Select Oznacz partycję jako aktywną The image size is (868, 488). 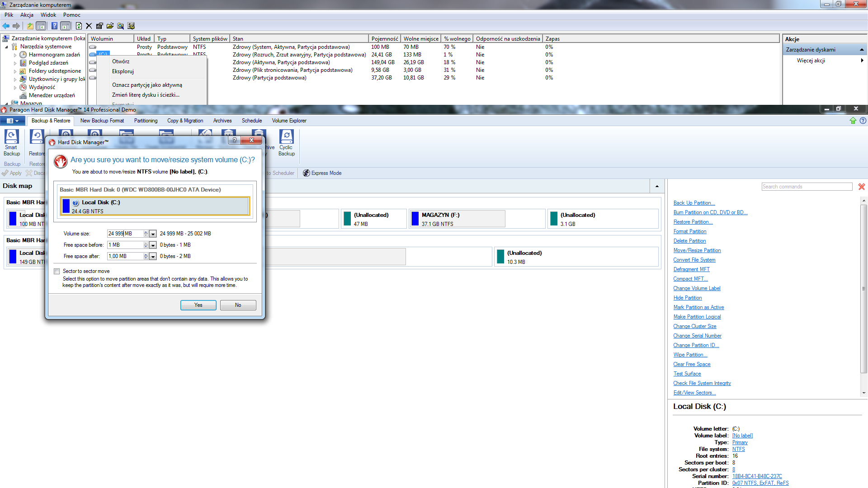click(x=147, y=85)
